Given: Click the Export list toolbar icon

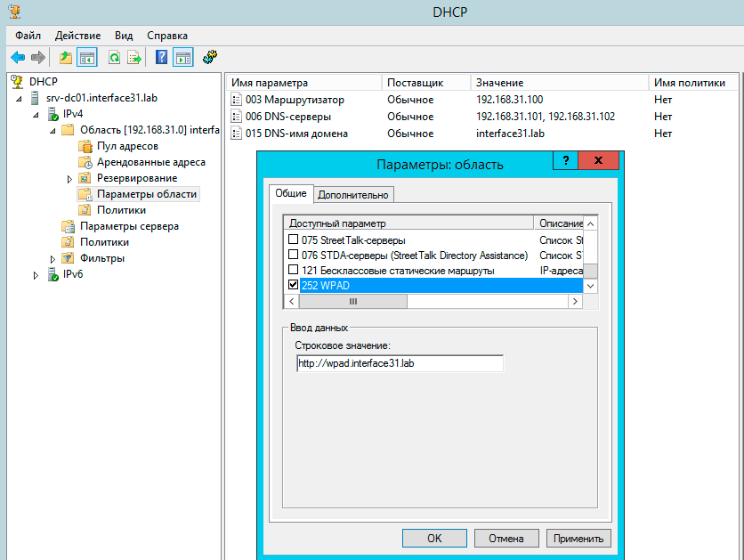Looking at the screenshot, I should tap(134, 58).
